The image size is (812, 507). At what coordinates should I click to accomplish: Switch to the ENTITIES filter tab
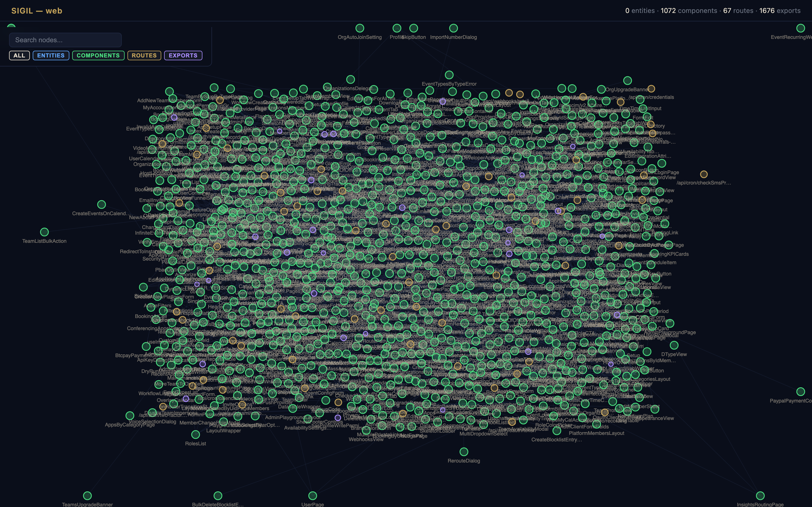[51, 55]
